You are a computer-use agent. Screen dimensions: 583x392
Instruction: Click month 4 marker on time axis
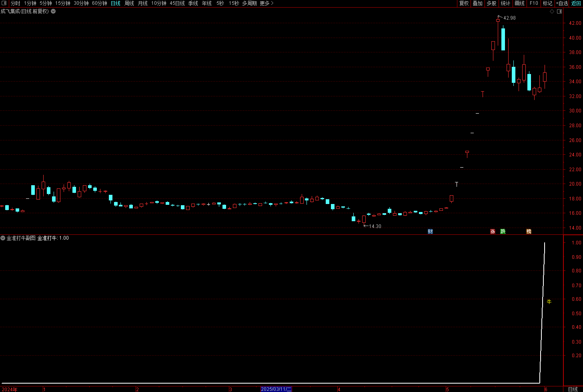click(x=339, y=389)
